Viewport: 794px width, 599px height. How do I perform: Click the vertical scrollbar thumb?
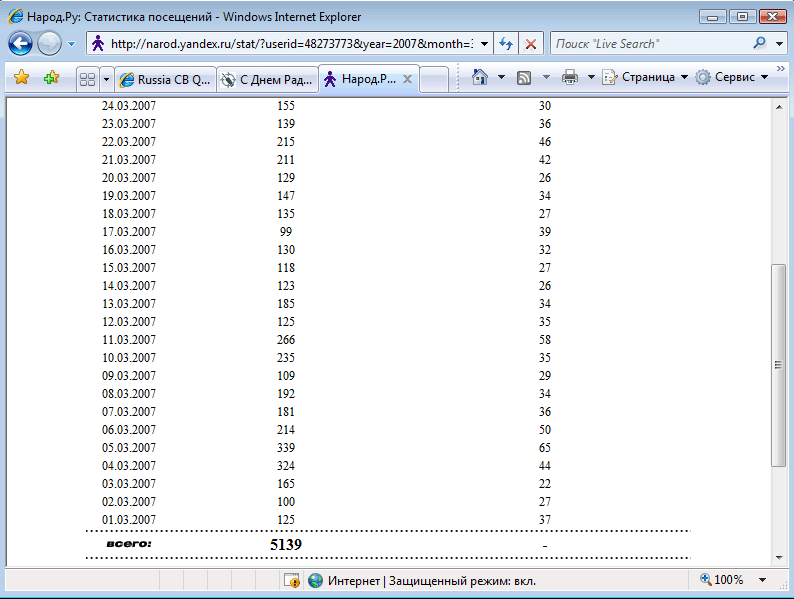pyautogui.click(x=779, y=365)
